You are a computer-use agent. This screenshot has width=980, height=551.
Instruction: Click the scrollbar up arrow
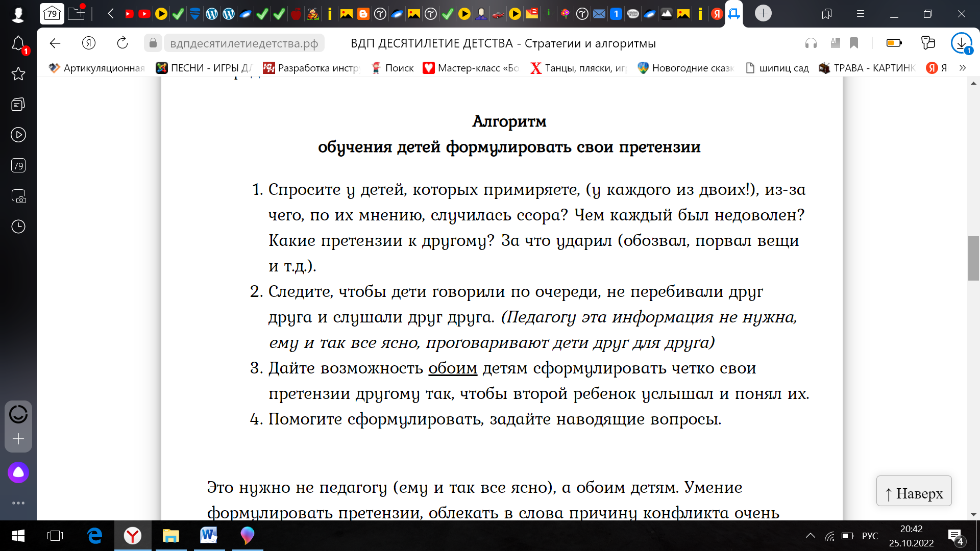coord(973,83)
